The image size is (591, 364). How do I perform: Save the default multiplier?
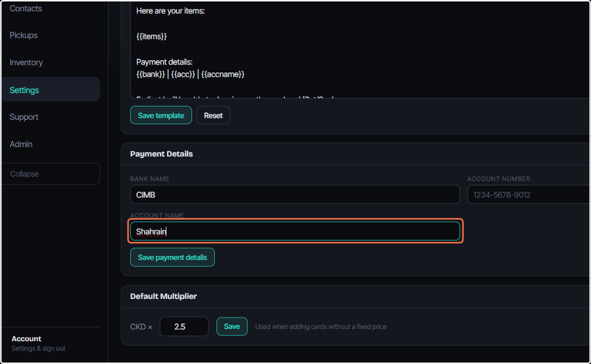point(232,327)
